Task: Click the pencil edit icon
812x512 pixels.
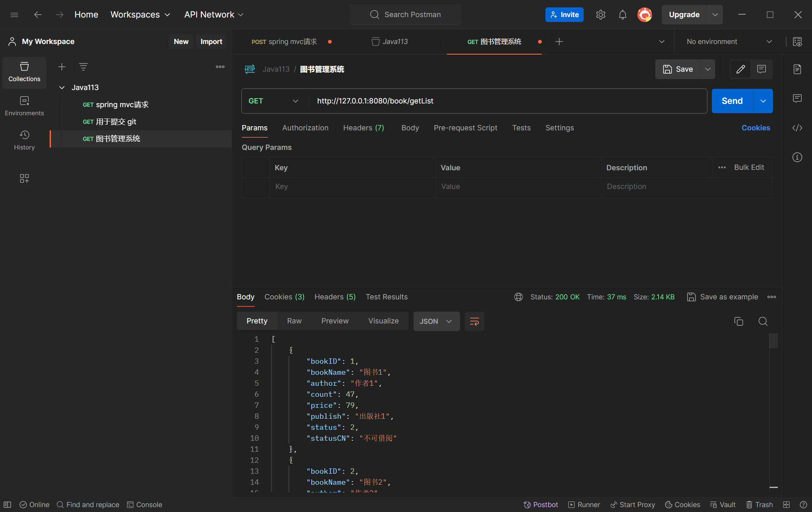Action: click(x=740, y=69)
